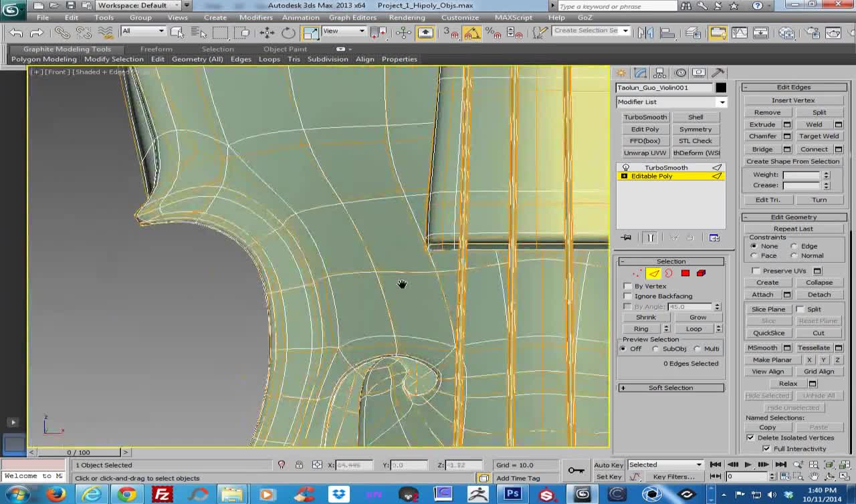
Task: Click the Key Filters button
Action: pyautogui.click(x=673, y=477)
